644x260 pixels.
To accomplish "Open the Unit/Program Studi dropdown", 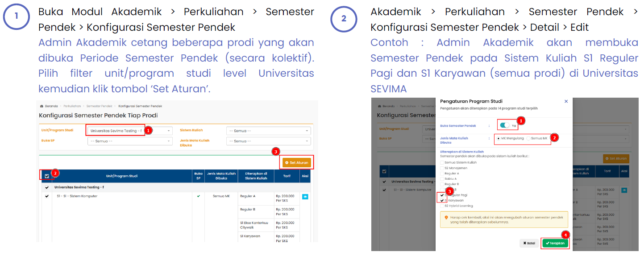I will pyautogui.click(x=129, y=131).
